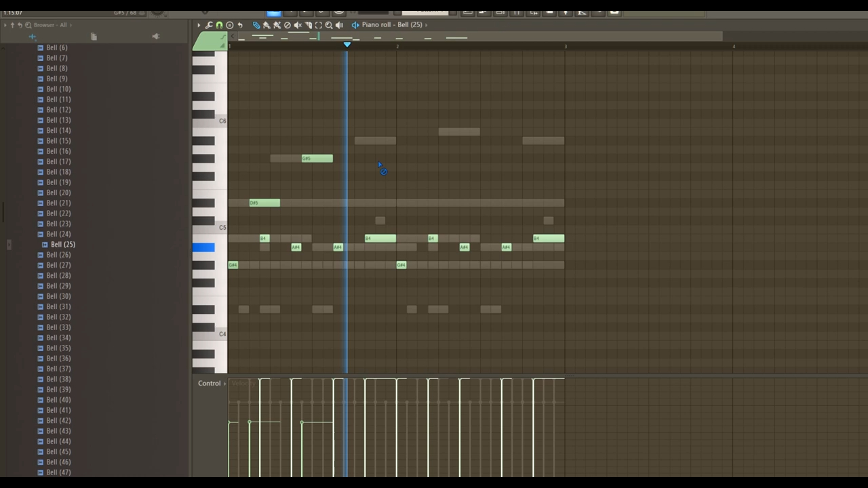Select the Zoom magnifier tool
The width and height of the screenshot is (868, 488).
point(329,25)
